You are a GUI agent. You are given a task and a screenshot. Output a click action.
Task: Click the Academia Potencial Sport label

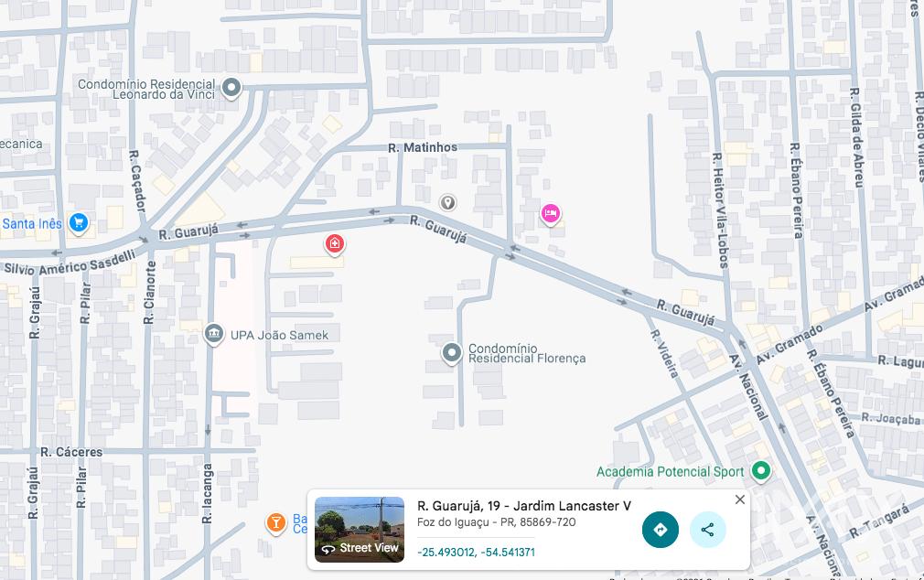(670, 472)
